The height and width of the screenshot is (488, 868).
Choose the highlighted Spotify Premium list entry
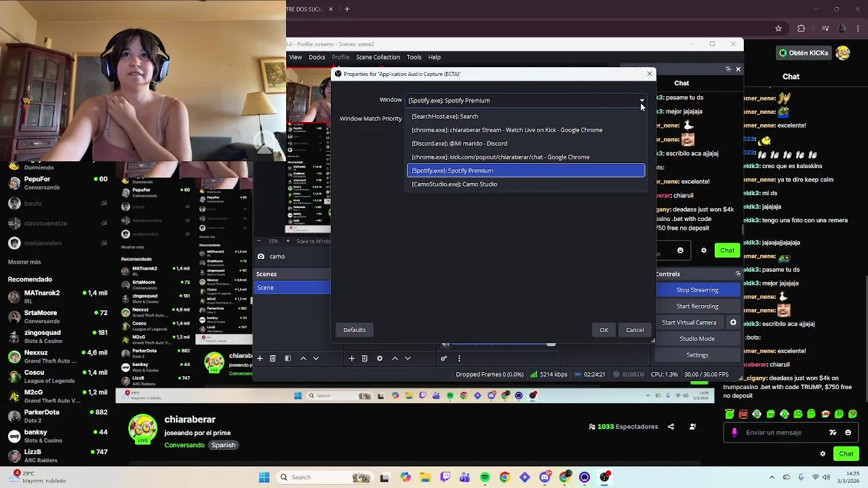point(526,171)
